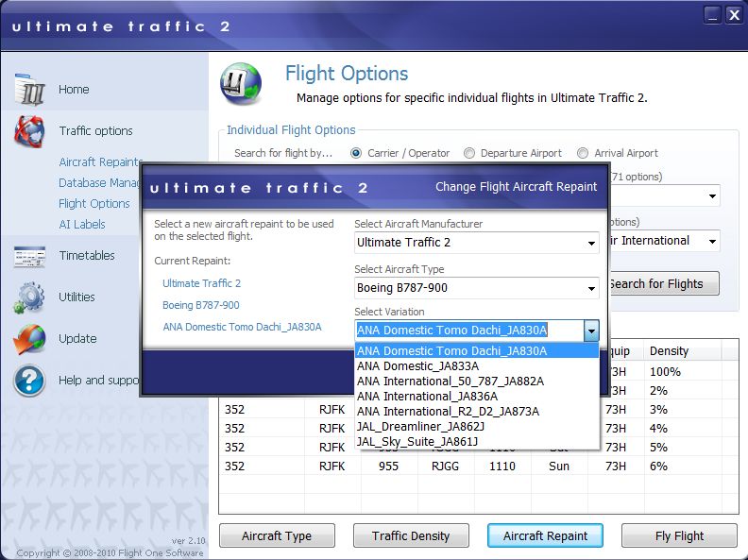Choose ANA International_50_787_JA882A variation
Image resolution: width=748 pixels, height=560 pixels.
[477, 382]
